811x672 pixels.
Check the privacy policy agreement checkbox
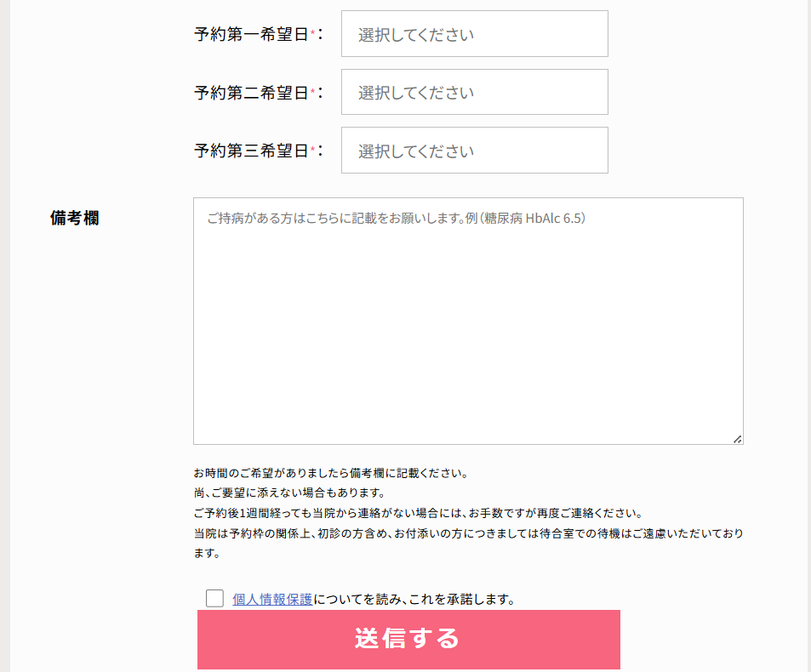click(x=214, y=599)
